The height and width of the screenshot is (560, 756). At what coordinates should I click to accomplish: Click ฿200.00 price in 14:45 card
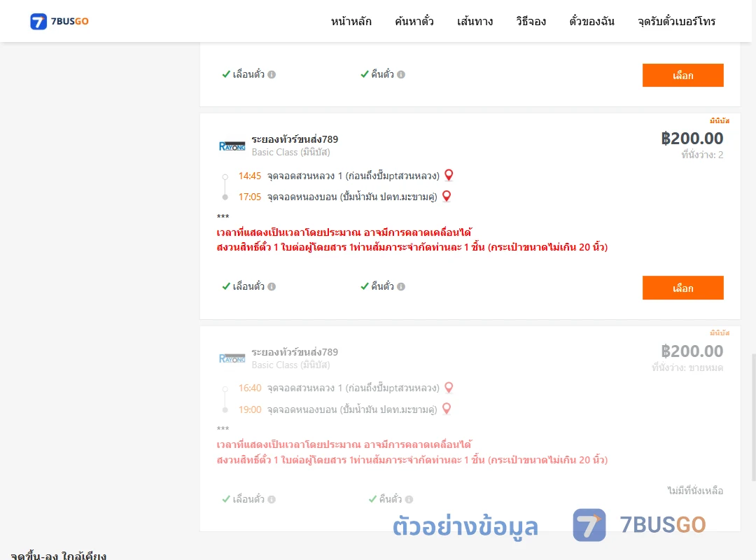[692, 139]
